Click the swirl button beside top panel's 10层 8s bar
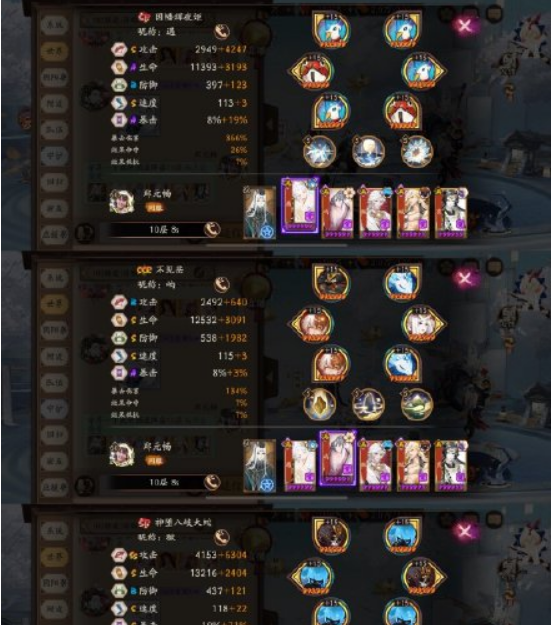Image resolution: width=552 pixels, height=625 pixels. 212,229
